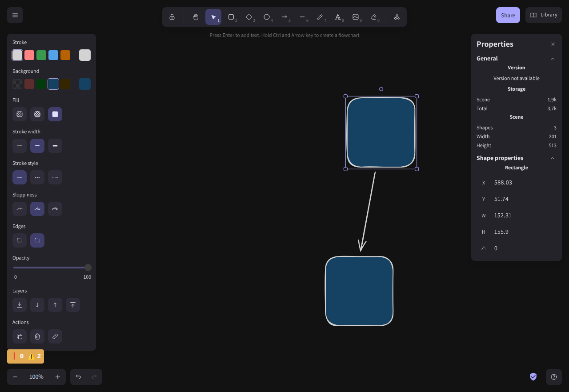Screen dimensions: 569x392
Task: Choose the Ellipse tool
Action: click(x=267, y=17)
